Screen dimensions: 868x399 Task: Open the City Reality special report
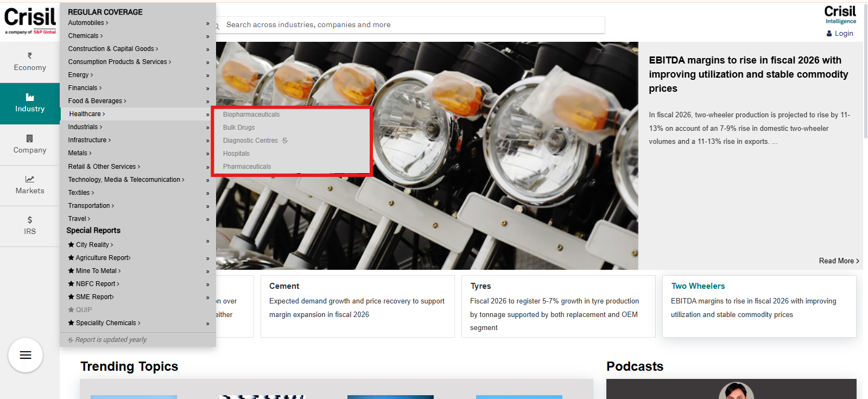coord(94,245)
